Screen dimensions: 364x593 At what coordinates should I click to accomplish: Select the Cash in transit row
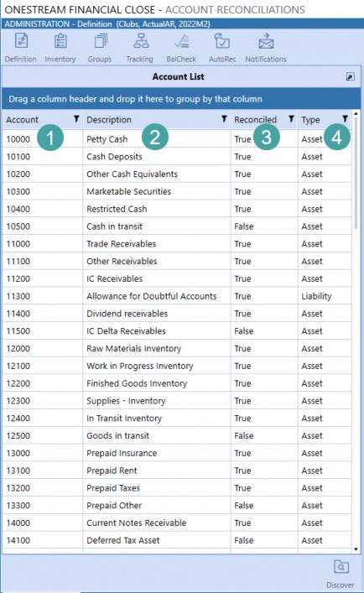pyautogui.click(x=177, y=226)
